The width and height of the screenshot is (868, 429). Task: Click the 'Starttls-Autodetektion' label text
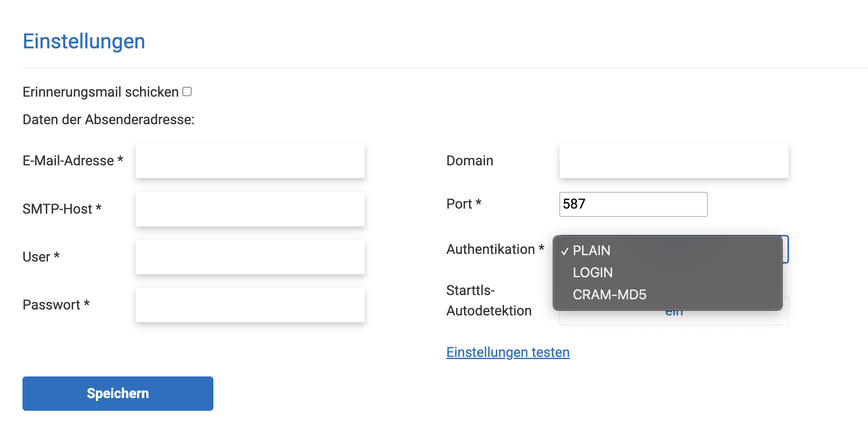coord(488,301)
